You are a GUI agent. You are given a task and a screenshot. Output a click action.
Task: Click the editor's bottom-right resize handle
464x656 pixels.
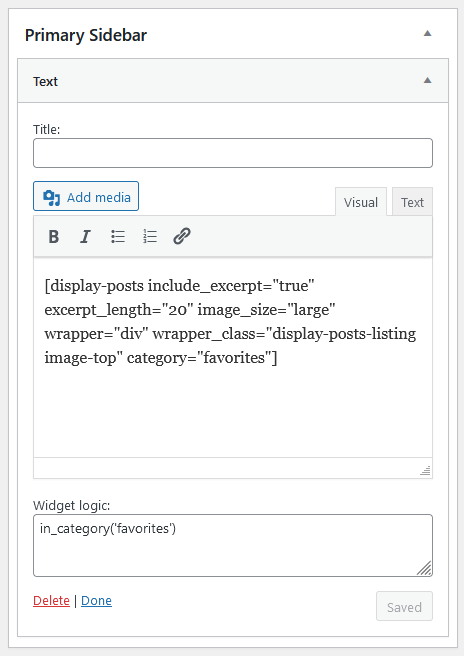pyautogui.click(x=426, y=471)
